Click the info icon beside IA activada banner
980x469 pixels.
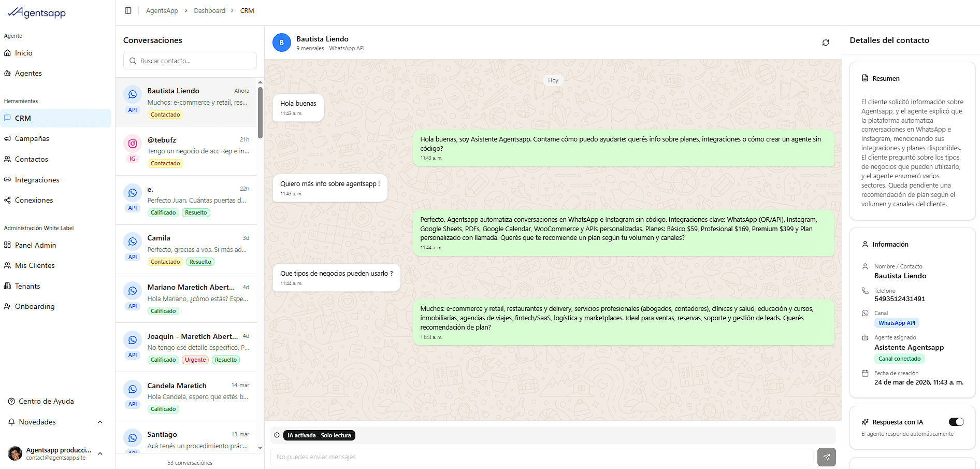coord(278,435)
